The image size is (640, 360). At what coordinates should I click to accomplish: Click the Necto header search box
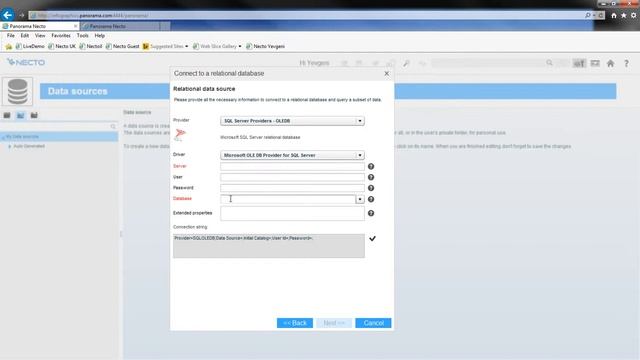(488, 63)
